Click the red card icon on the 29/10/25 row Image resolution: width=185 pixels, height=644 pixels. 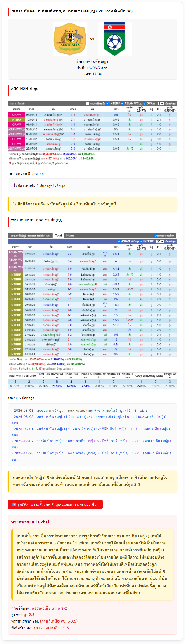tap(96, 285)
